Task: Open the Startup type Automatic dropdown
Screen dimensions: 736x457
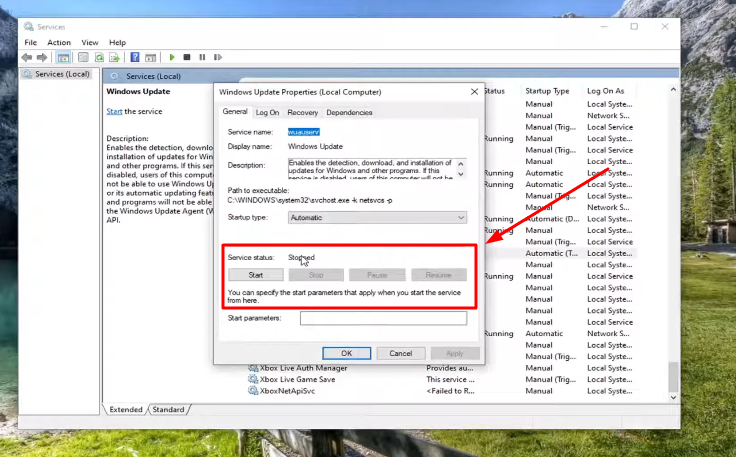Action: pos(377,218)
